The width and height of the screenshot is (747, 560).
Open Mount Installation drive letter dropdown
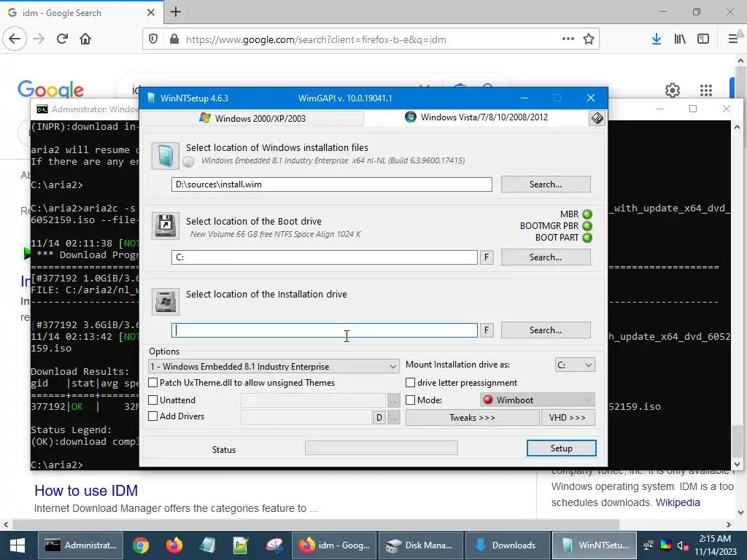coord(575,365)
